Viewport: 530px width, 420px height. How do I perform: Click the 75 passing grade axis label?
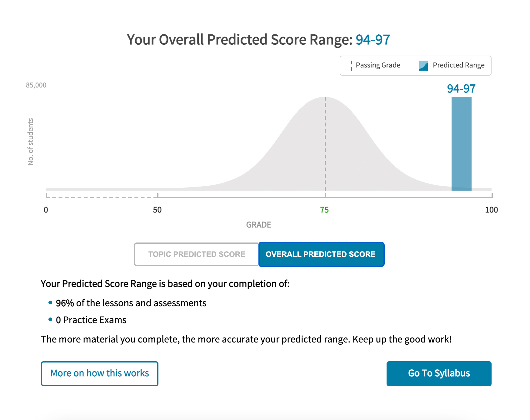click(324, 210)
